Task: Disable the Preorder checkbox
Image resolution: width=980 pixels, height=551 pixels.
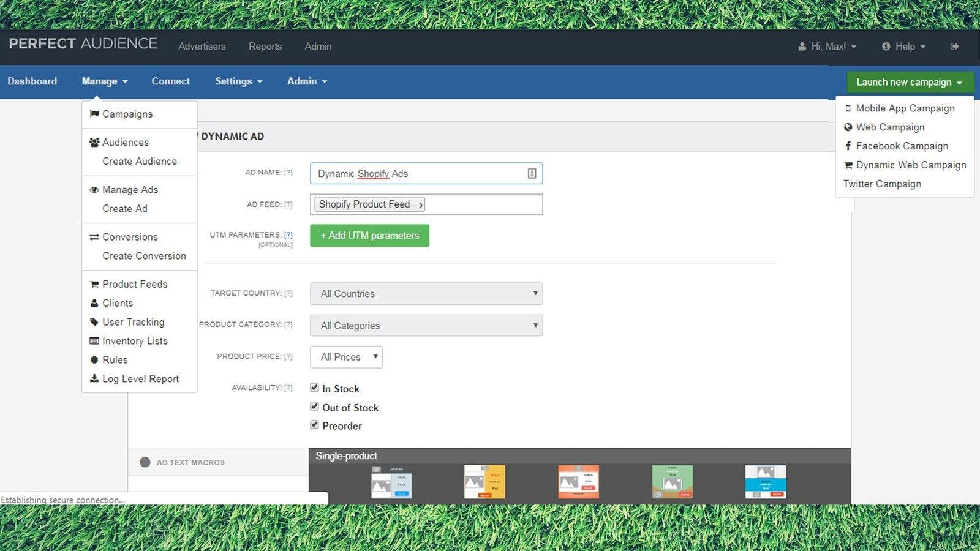Action: coord(314,425)
